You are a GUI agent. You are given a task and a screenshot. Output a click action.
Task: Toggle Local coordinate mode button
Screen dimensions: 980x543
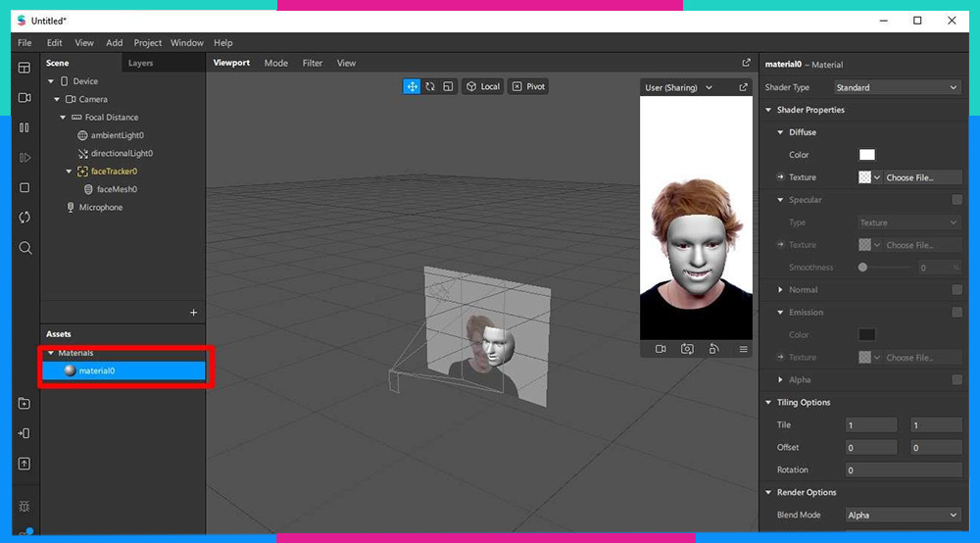483,87
